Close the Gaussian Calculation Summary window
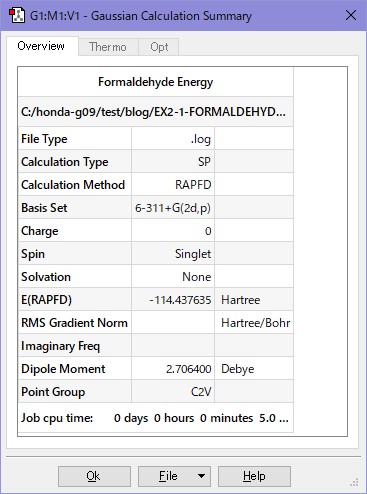 pos(351,15)
